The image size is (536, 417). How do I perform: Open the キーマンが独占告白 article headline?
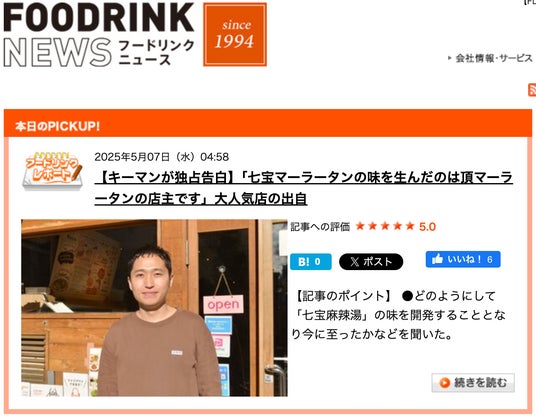click(304, 188)
